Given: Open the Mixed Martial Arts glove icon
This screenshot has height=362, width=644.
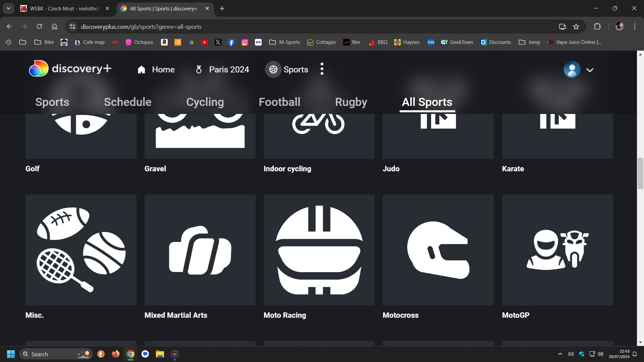Looking at the screenshot, I should pyautogui.click(x=200, y=250).
